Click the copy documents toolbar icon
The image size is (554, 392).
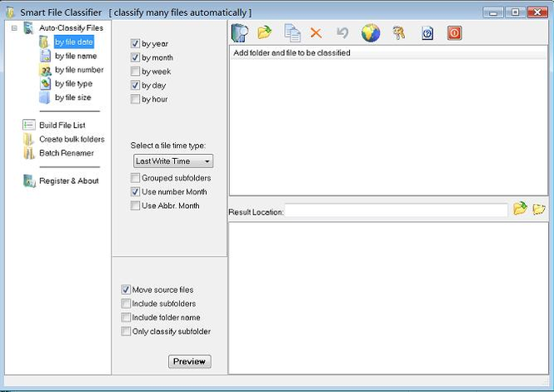tap(292, 33)
